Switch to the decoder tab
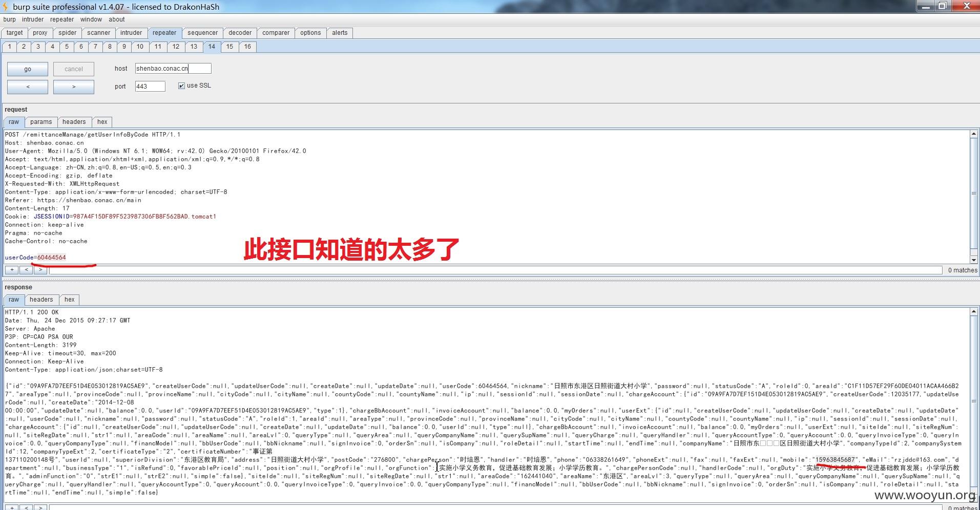The image size is (980, 510). point(240,33)
